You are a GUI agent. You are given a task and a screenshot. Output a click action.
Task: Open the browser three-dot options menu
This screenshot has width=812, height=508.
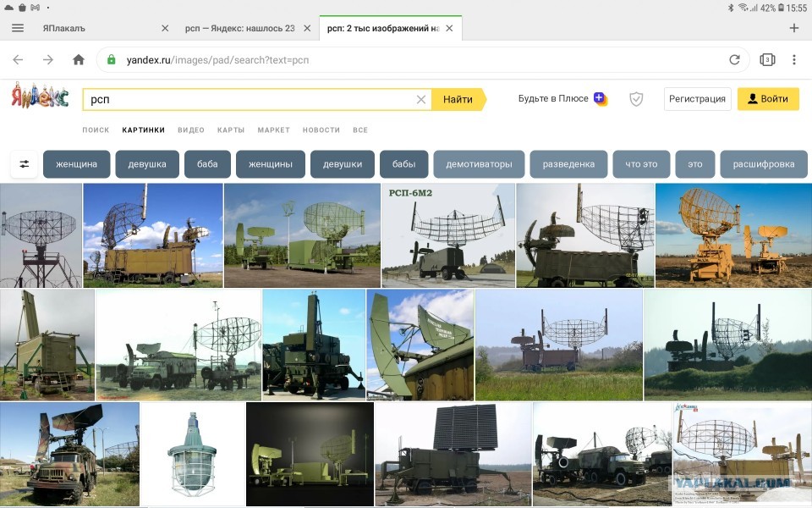pyautogui.click(x=794, y=59)
